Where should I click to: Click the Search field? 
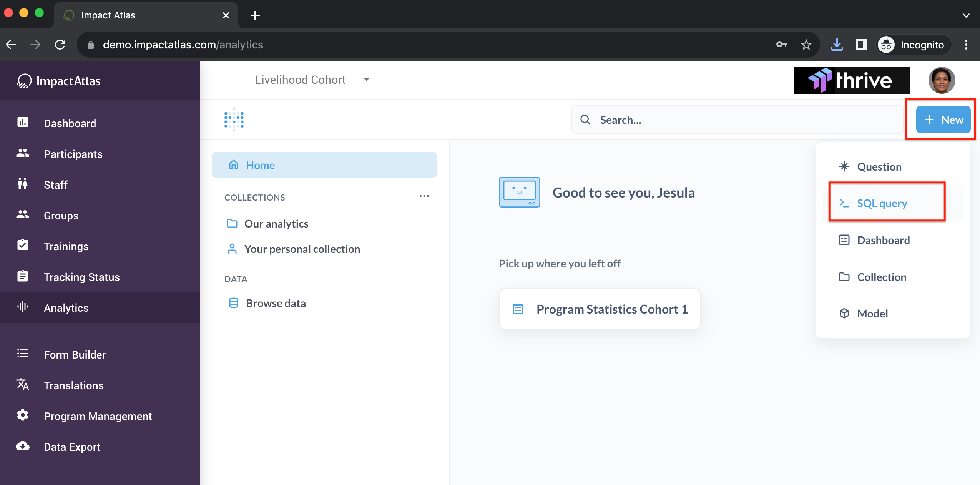(736, 120)
